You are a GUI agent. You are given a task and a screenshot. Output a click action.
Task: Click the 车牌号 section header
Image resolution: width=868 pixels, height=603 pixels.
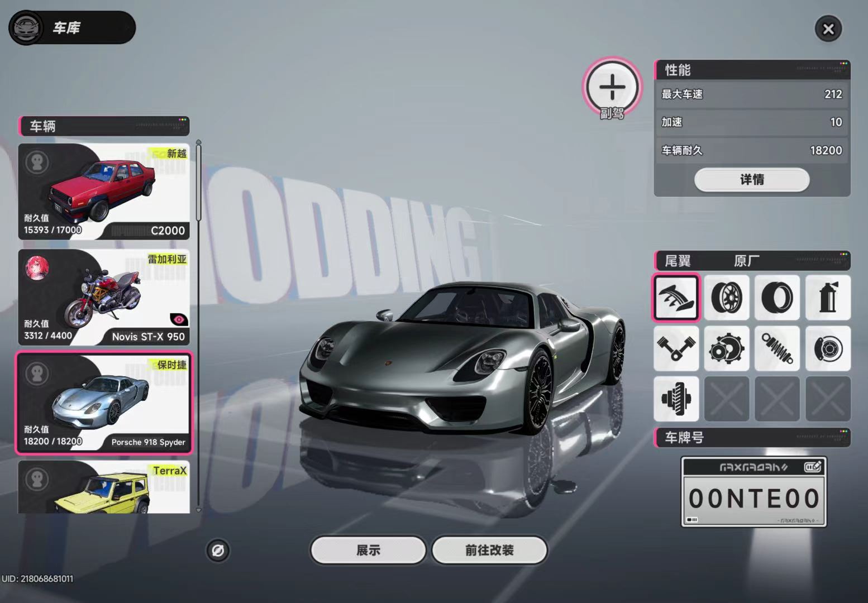[x=752, y=438]
